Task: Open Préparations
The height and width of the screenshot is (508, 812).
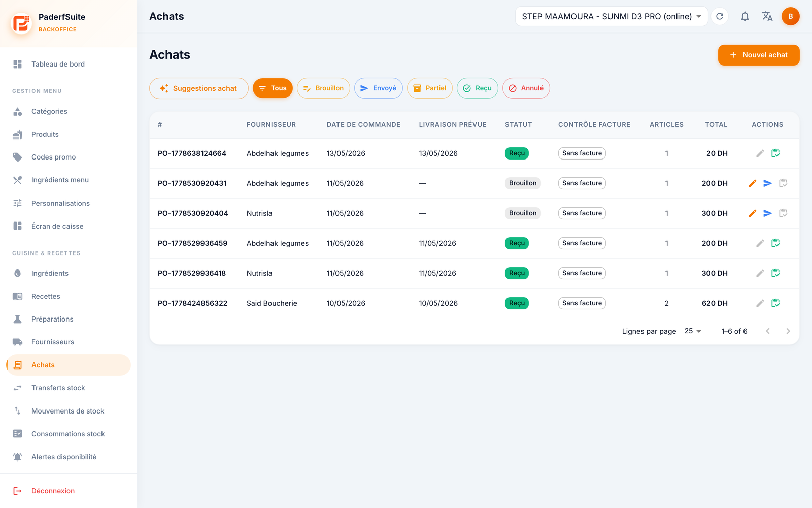Action: click(x=69, y=319)
